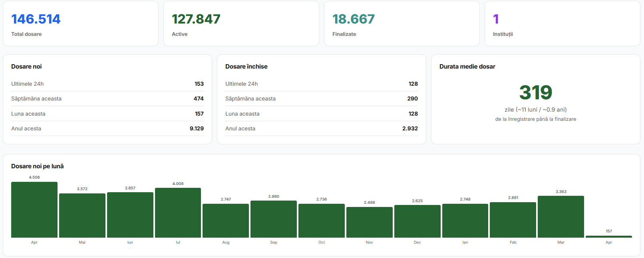Select the Mar bar showing 3.363
644x258 pixels.
(x=561, y=217)
